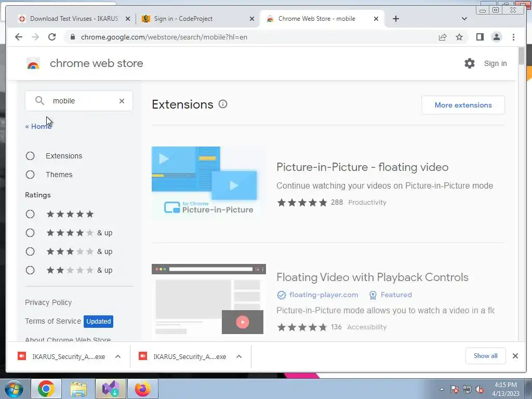Launch Firefox from the taskbar
This screenshot has height=399, width=532.
tap(143, 389)
